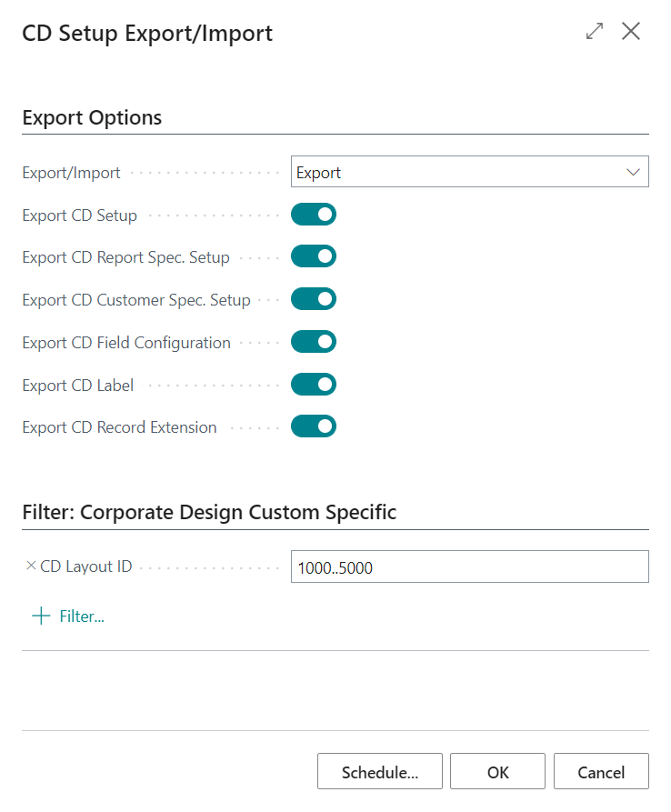
Task: Turn off Export CD Field Configuration
Action: [x=314, y=342]
